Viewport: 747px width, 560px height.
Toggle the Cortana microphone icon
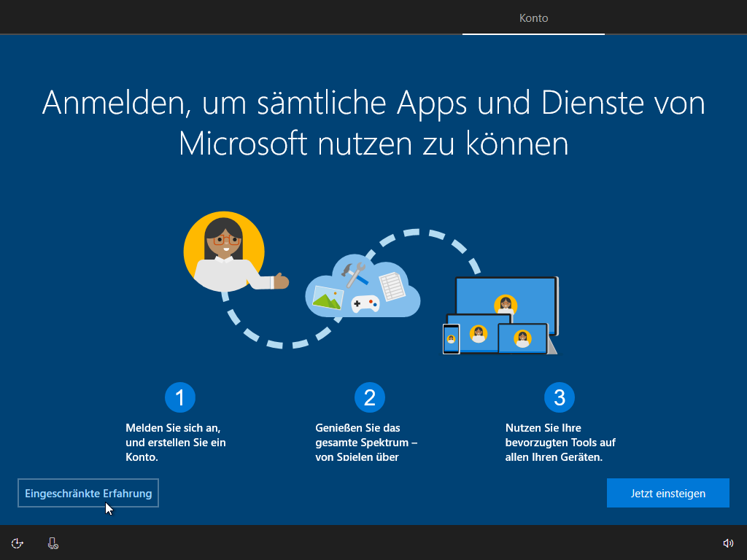tap(53, 543)
